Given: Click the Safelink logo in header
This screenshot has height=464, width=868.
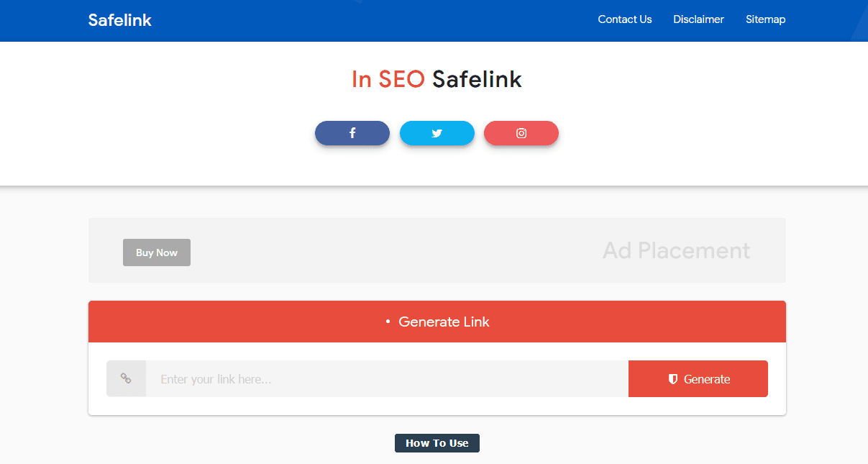Looking at the screenshot, I should point(120,20).
